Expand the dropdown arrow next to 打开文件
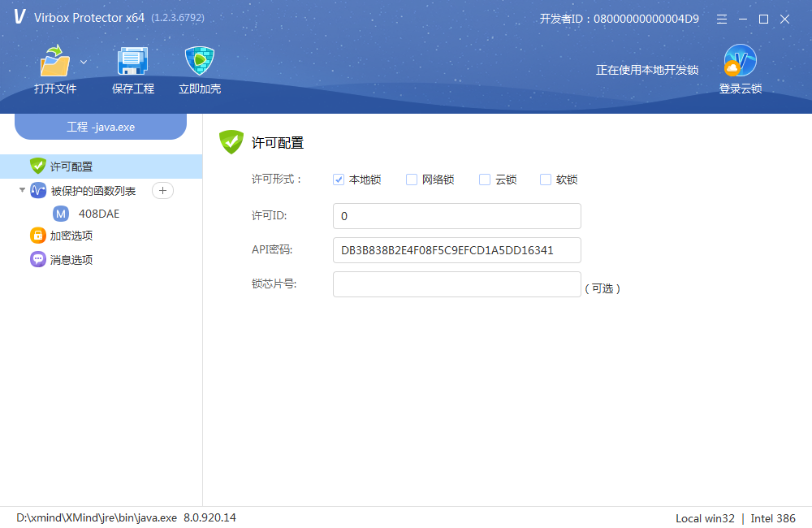Viewport: 812px width, 528px height. [84, 63]
